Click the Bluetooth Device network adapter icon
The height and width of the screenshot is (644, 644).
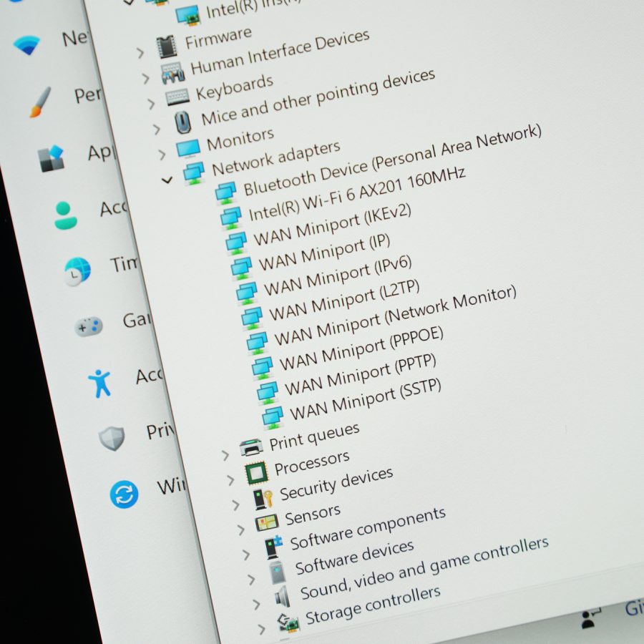(225, 192)
